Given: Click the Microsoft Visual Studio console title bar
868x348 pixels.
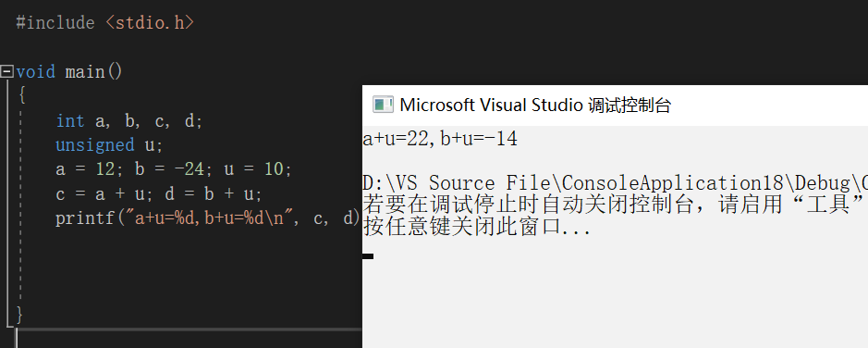Looking at the screenshot, I should click(615, 106).
